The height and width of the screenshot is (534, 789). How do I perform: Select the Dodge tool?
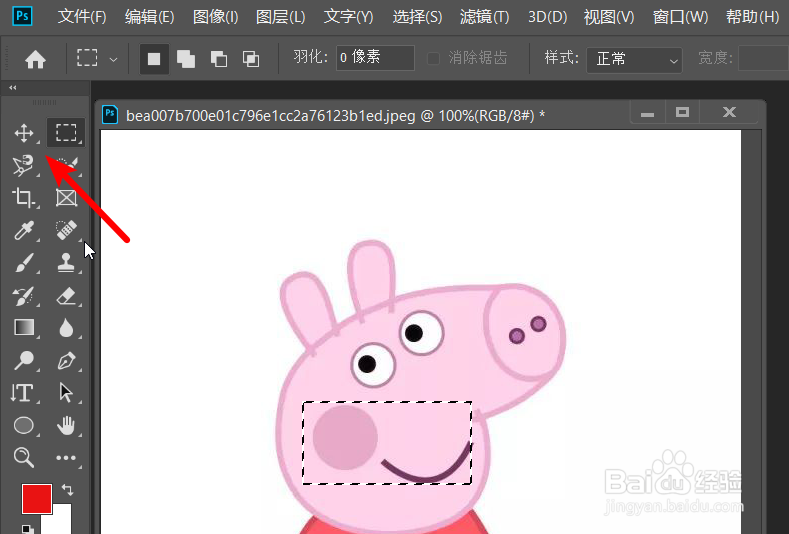tap(24, 360)
